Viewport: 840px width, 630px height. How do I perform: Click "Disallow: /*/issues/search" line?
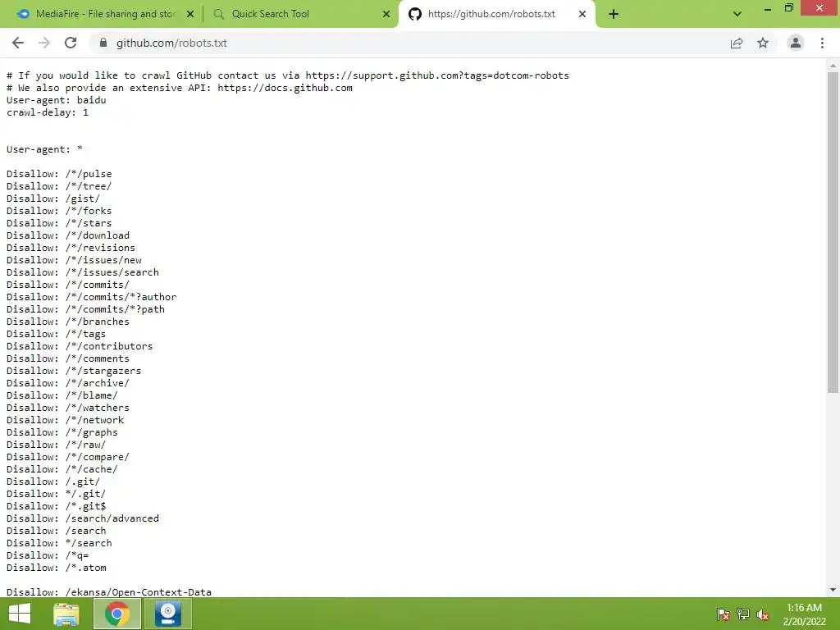(83, 272)
